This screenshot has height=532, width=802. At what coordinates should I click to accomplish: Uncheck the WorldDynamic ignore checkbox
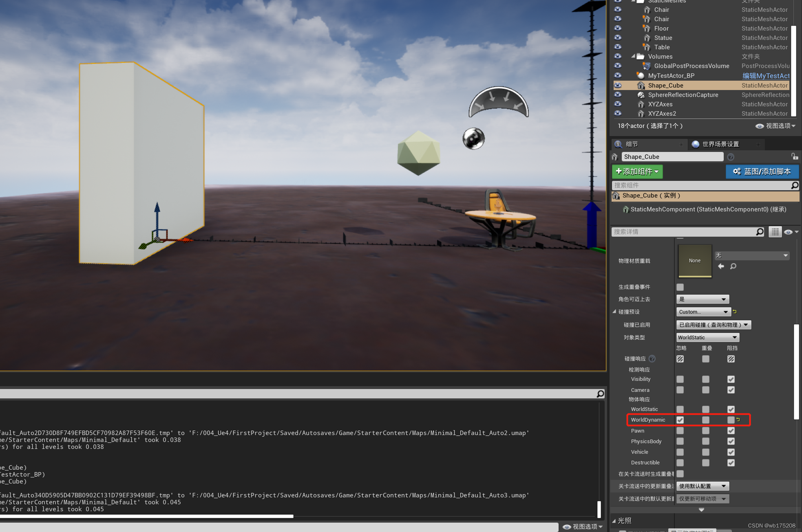point(680,420)
